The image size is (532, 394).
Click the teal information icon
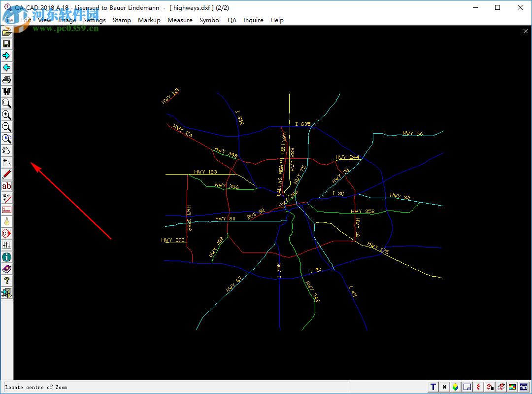coord(6,257)
